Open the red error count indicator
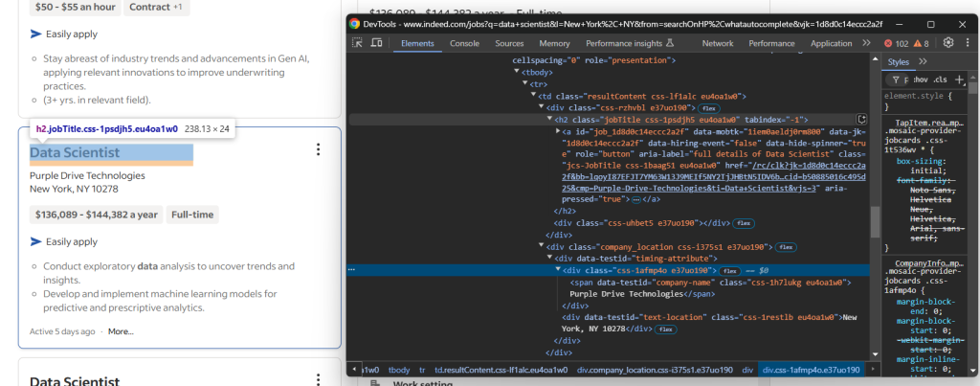 (896, 44)
